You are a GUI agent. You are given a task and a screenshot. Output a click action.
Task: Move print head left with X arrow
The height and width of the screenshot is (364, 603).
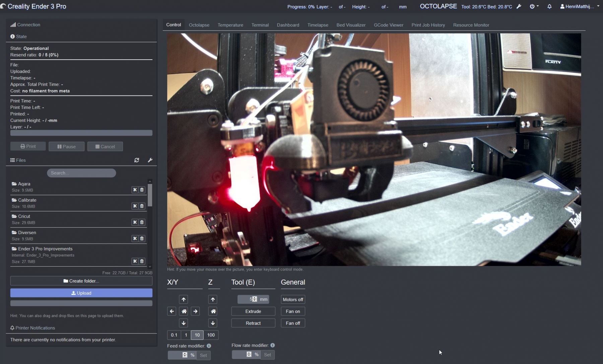[x=172, y=311]
